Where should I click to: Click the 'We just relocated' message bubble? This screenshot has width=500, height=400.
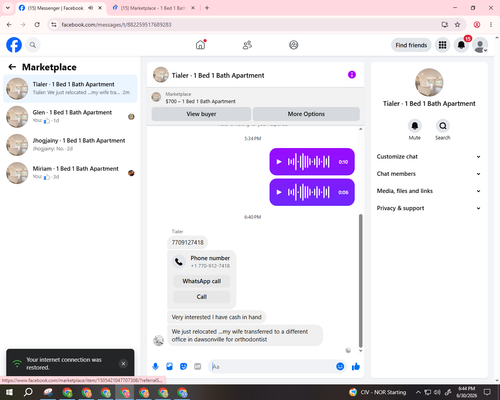245,335
